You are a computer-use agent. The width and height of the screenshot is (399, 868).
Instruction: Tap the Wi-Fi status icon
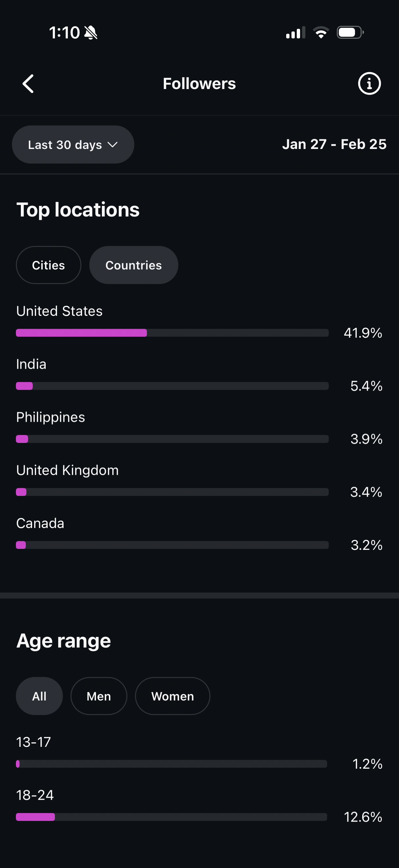pos(321,33)
